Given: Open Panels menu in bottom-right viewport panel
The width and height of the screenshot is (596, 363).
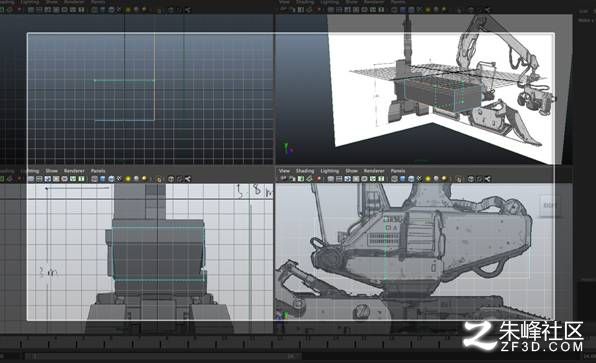Looking at the screenshot, I should (x=398, y=171).
